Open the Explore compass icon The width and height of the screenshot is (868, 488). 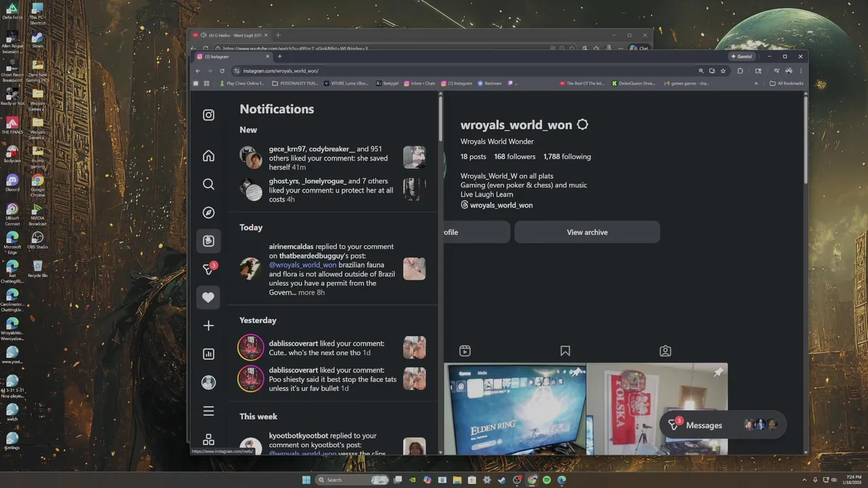(x=208, y=213)
